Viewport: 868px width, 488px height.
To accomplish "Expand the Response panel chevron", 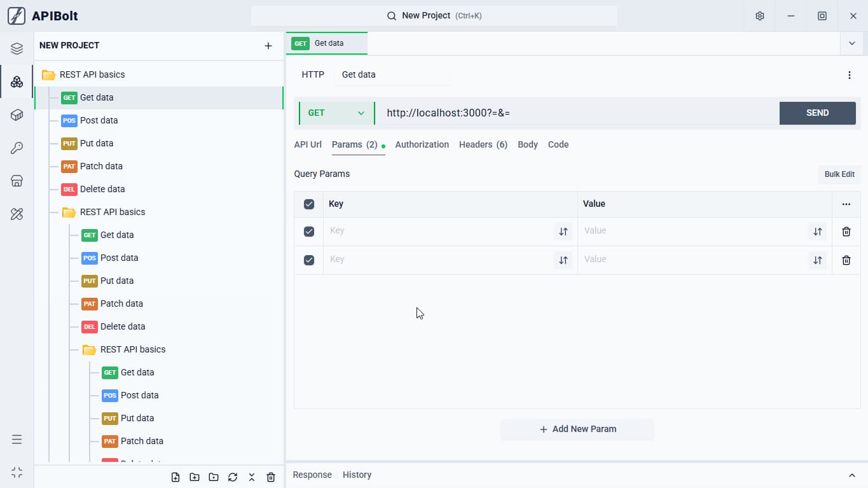I will pyautogui.click(x=852, y=475).
